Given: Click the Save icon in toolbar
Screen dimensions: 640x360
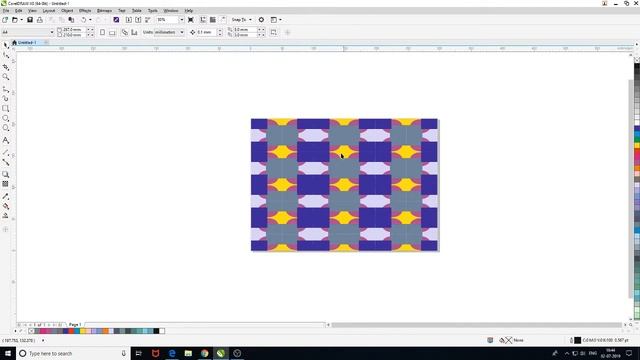Looking at the screenshot, I should pos(30,20).
